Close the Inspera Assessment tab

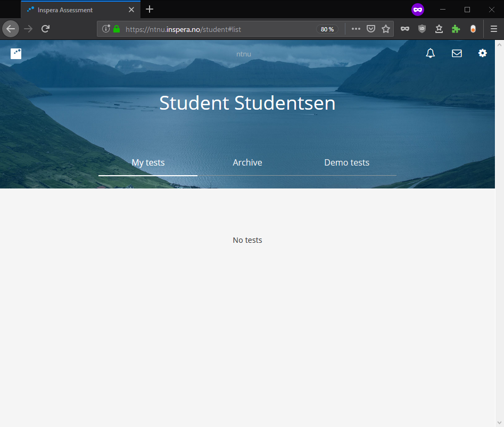pyautogui.click(x=131, y=10)
